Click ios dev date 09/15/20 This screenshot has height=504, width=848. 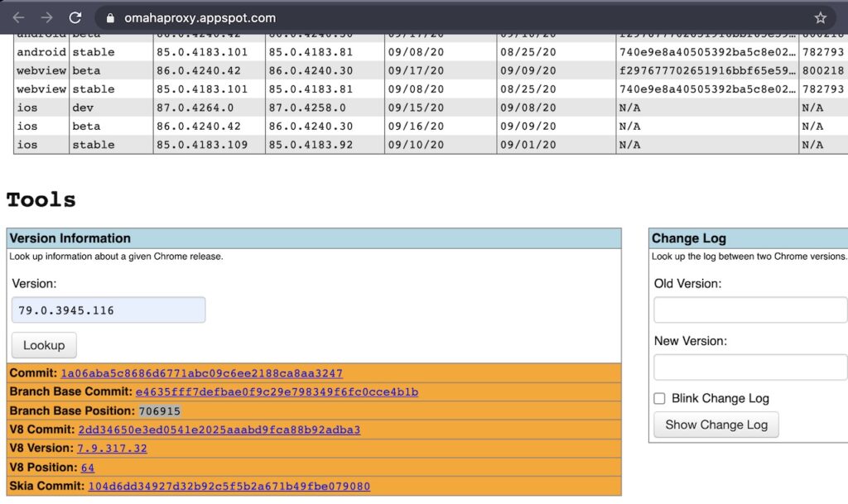(416, 108)
